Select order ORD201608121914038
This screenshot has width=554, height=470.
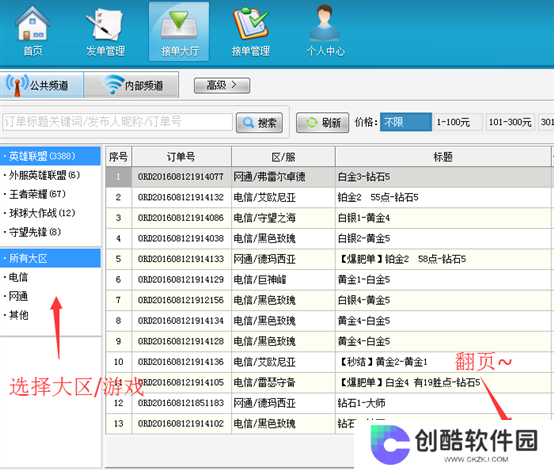click(181, 238)
